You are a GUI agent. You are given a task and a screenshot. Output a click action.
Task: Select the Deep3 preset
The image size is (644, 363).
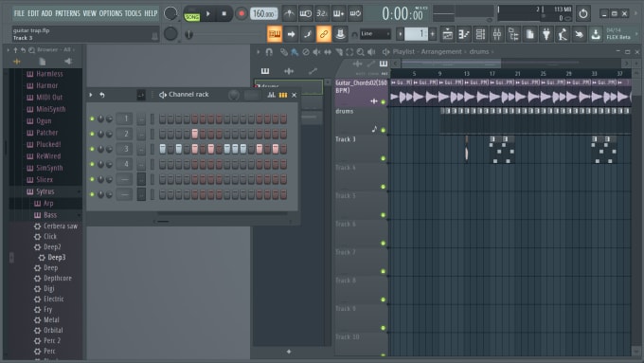click(x=57, y=258)
